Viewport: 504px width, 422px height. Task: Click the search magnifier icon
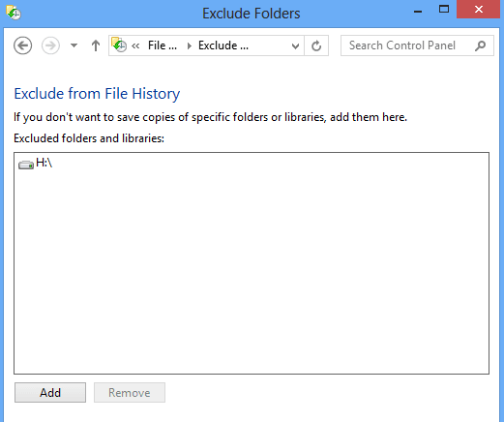pos(480,45)
